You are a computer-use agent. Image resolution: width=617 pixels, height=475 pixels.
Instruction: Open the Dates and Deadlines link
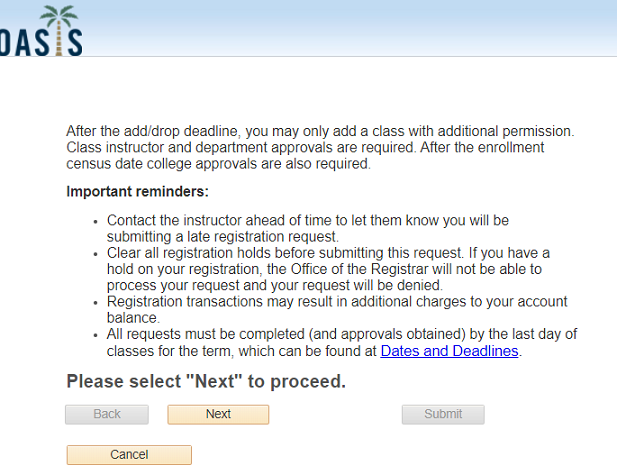coord(449,351)
